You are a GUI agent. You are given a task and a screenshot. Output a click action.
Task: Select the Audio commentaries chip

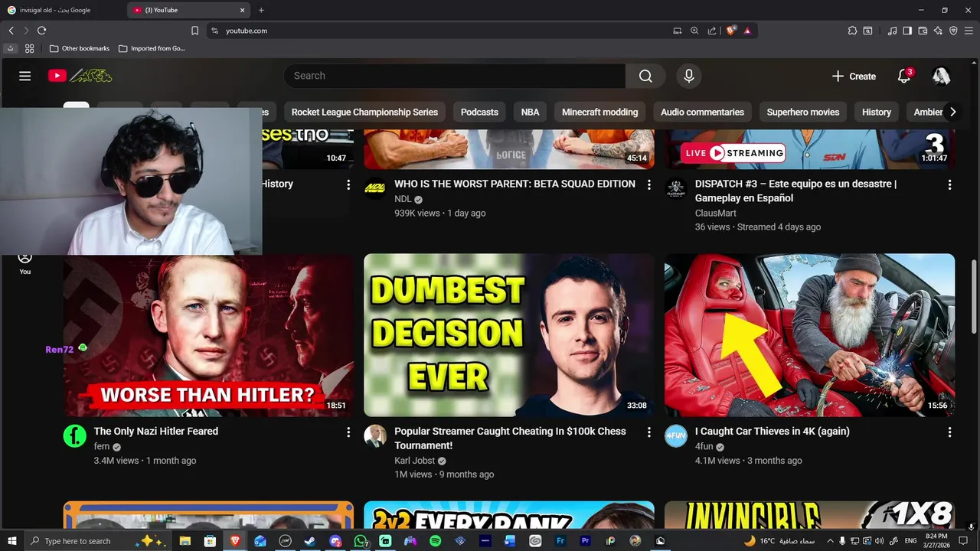702,112
